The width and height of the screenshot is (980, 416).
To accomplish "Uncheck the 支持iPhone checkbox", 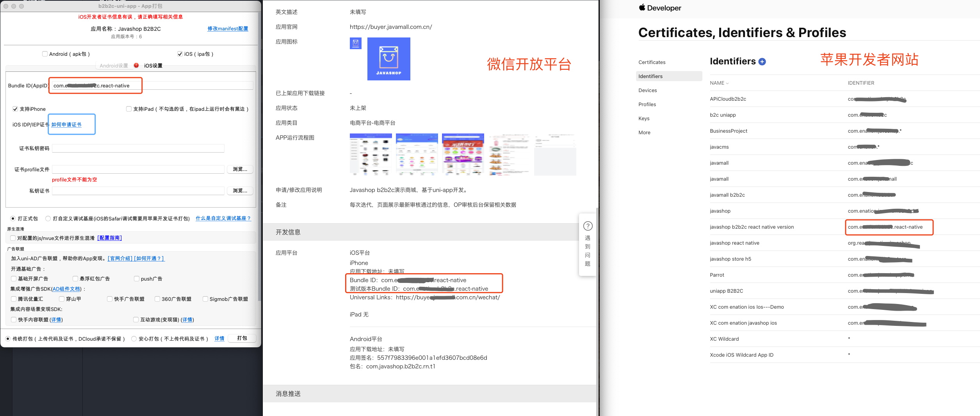I will (15, 109).
